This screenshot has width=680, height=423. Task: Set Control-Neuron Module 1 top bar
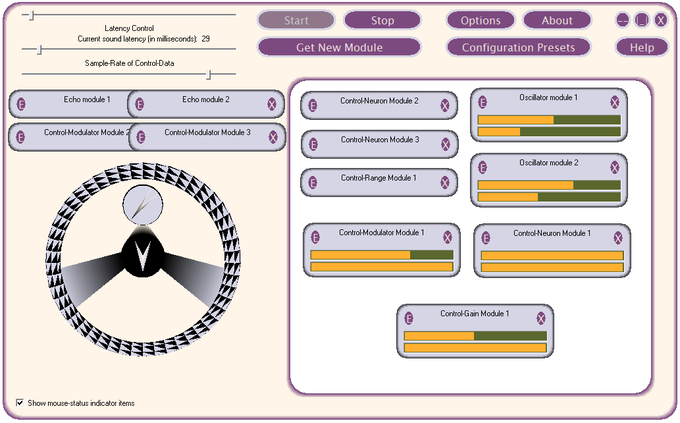552,255
